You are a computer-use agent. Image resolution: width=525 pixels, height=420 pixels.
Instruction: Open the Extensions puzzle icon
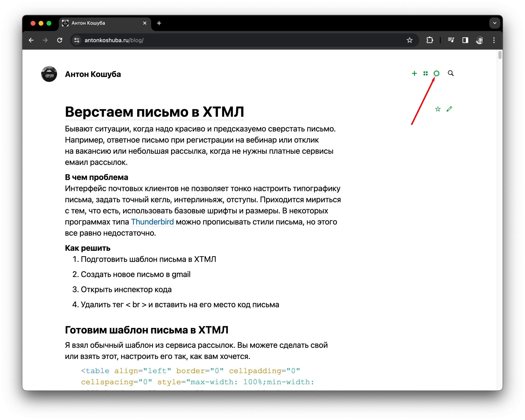pyautogui.click(x=430, y=40)
